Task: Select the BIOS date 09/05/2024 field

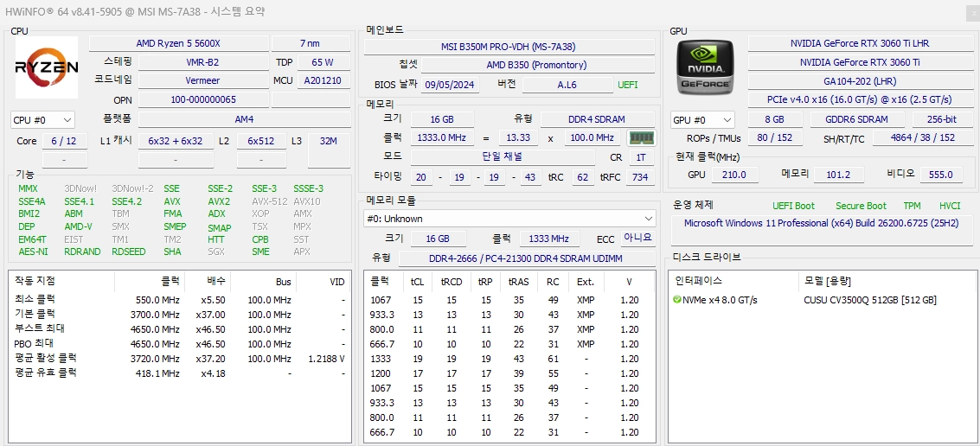Action: pos(450,85)
